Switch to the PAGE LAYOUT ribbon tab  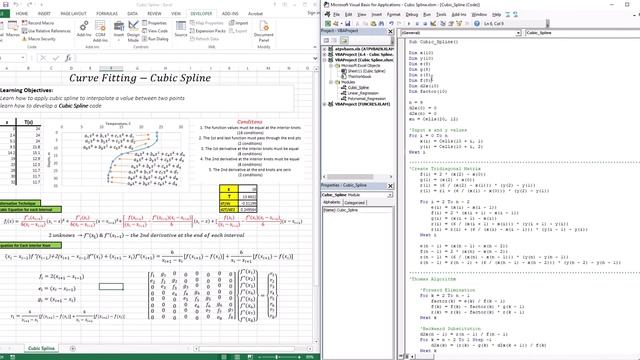pos(73,13)
